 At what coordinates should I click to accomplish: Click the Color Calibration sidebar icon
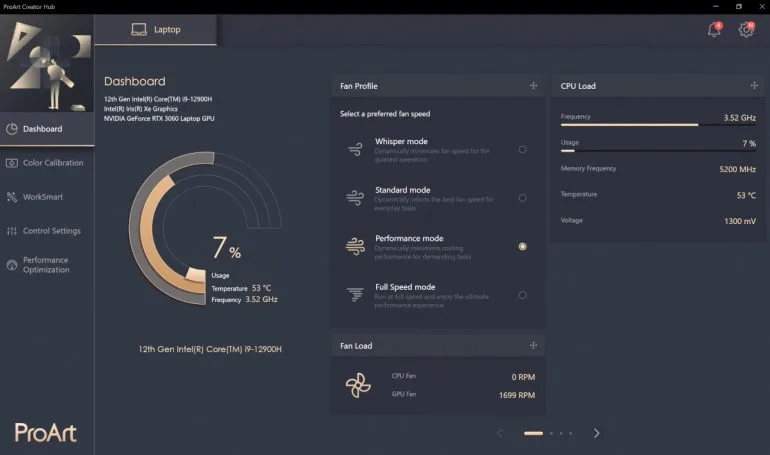tap(12, 163)
